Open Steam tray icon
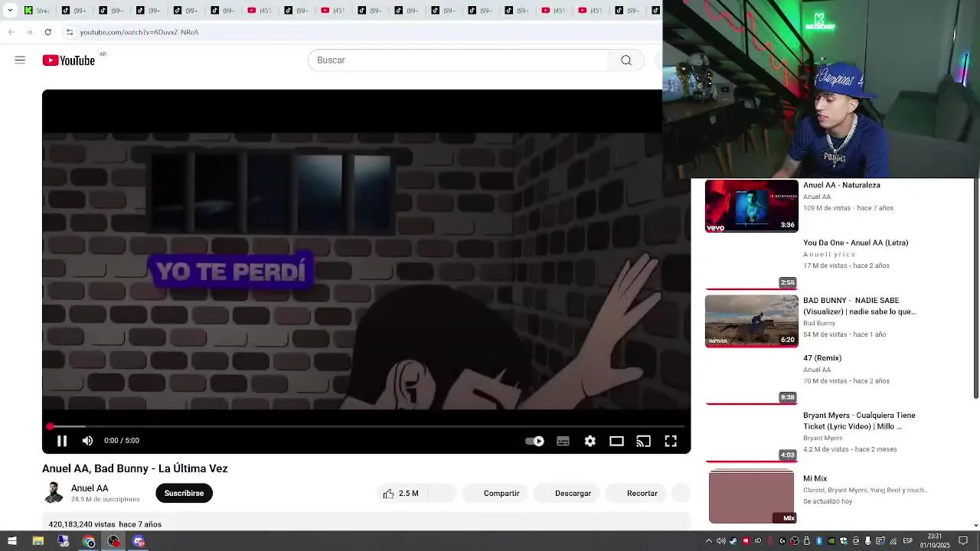Screen dimensions: 980x551 click(733, 541)
